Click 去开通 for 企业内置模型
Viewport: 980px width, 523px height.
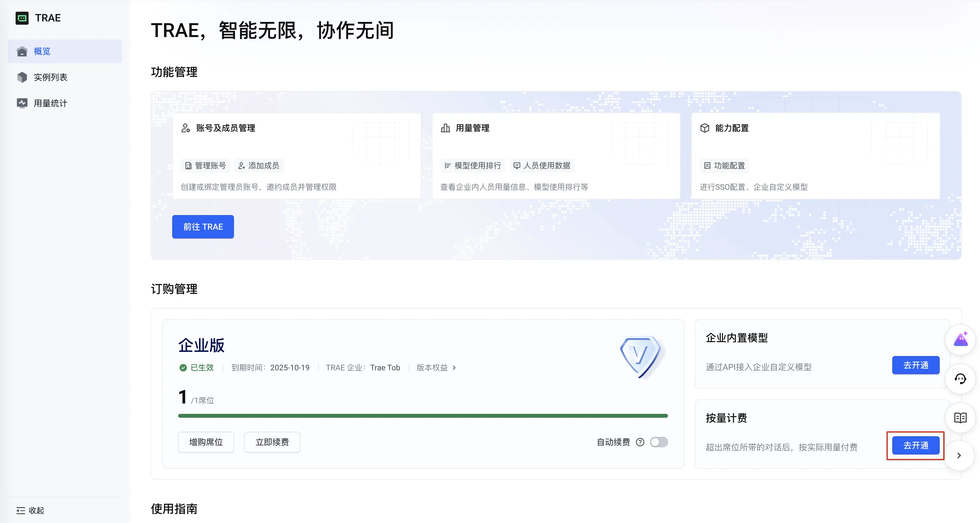[x=916, y=365]
